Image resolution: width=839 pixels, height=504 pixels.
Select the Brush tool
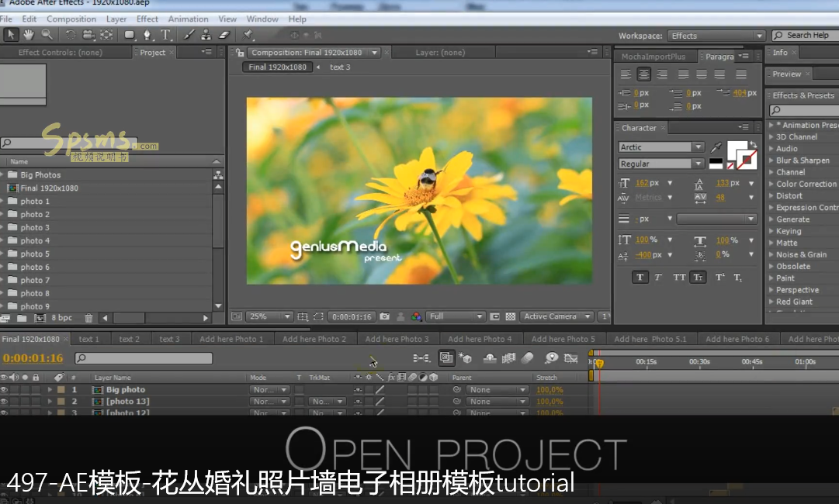coord(189,35)
